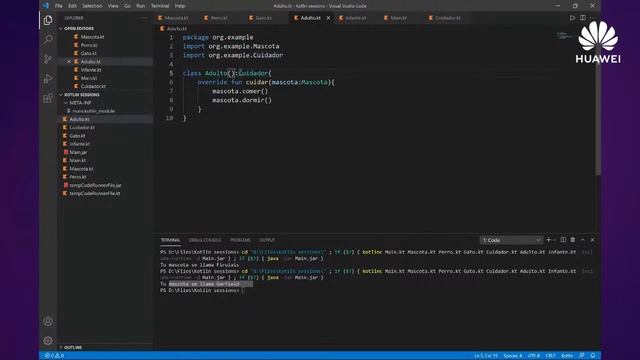
Task: Open the File menu
Action: point(59,6)
